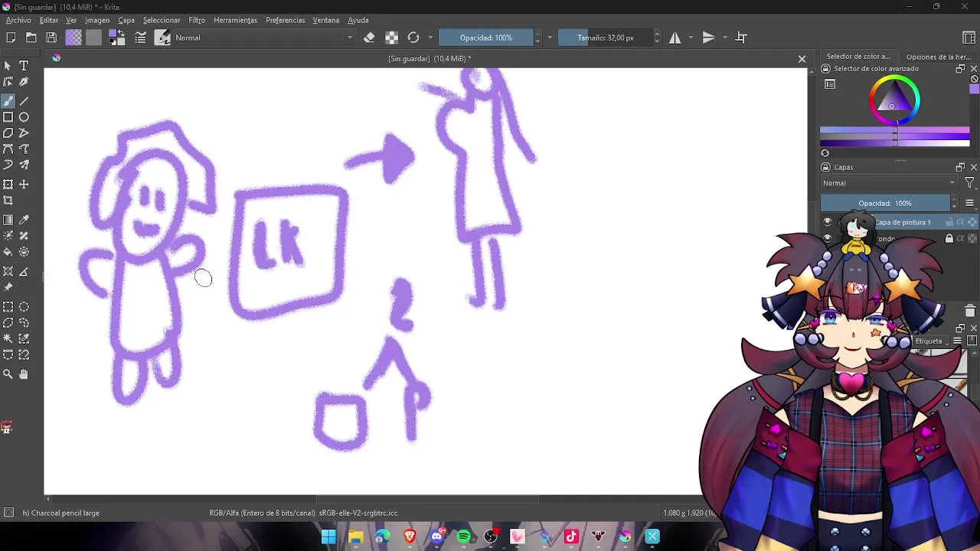
Task: Close the Sin guardar document tab
Action: point(802,59)
